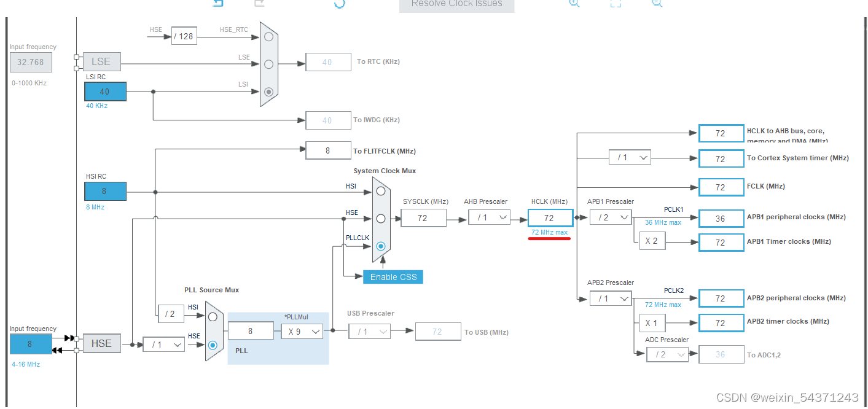Image resolution: width=868 pixels, height=409 pixels.
Task: Select the HSE source block
Action: click(102, 343)
